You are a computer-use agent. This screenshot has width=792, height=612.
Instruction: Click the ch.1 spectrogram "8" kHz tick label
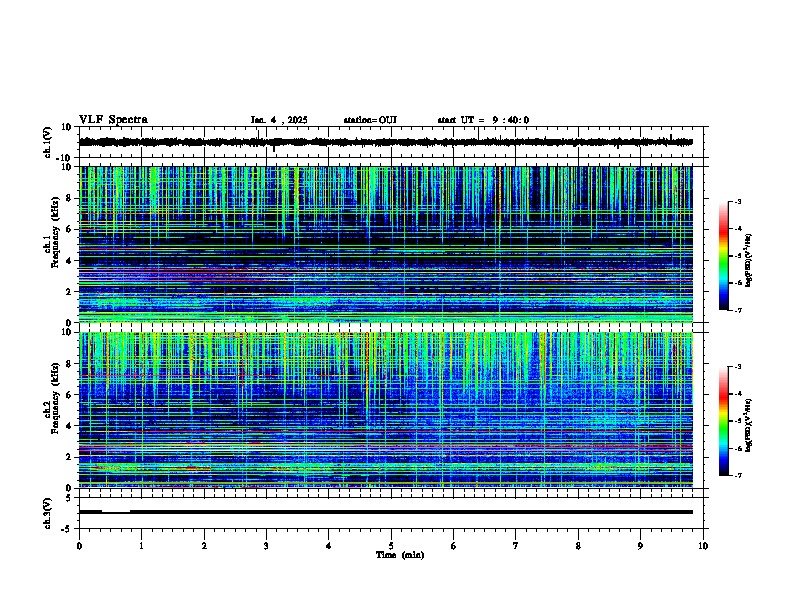[69, 198]
